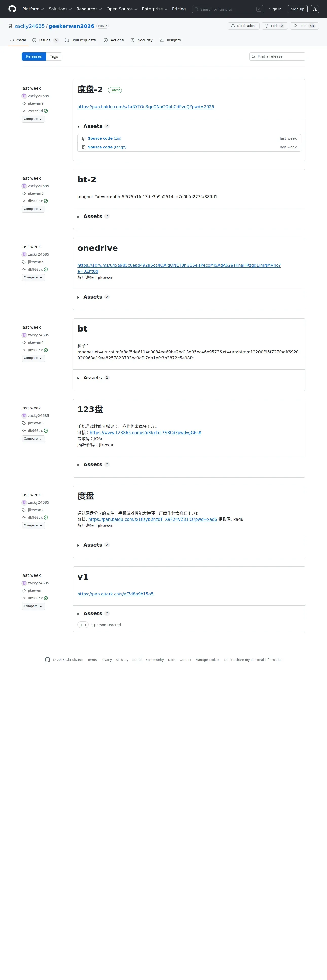The width and height of the screenshot is (327, 980).
Task: Click zacky24685 avatar in onedrive release
Action: coord(24,254)
